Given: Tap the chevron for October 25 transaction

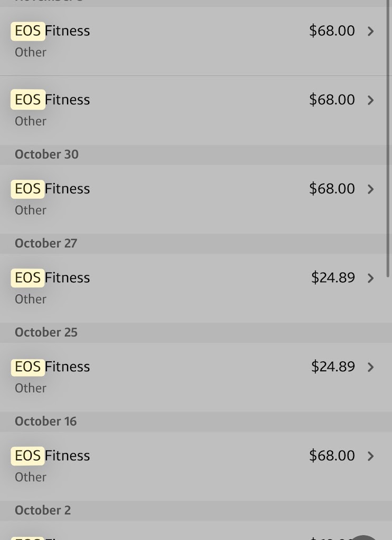Looking at the screenshot, I should (370, 367).
